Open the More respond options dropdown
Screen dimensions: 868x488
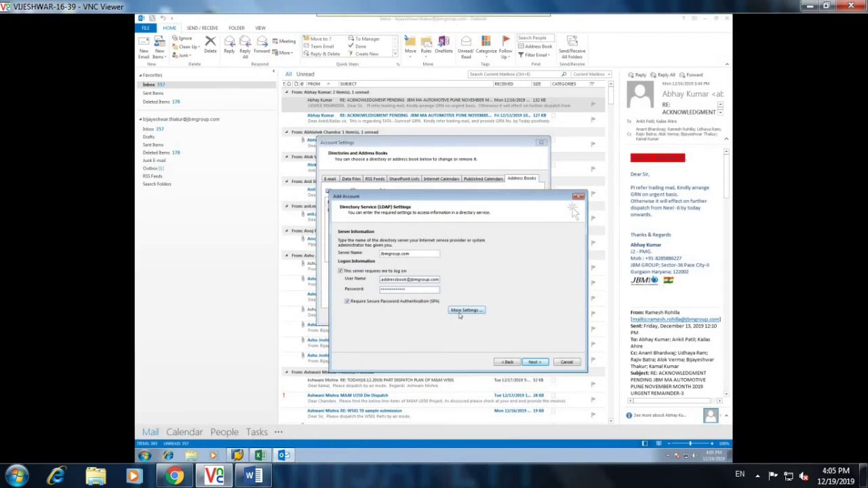(x=283, y=53)
